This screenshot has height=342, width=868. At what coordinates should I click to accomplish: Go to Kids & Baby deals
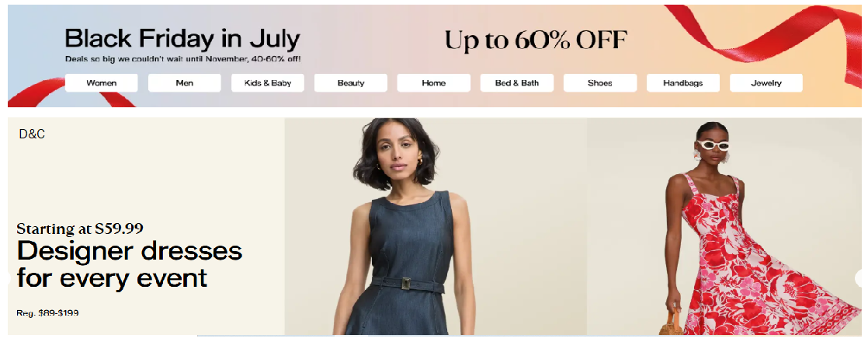point(267,83)
